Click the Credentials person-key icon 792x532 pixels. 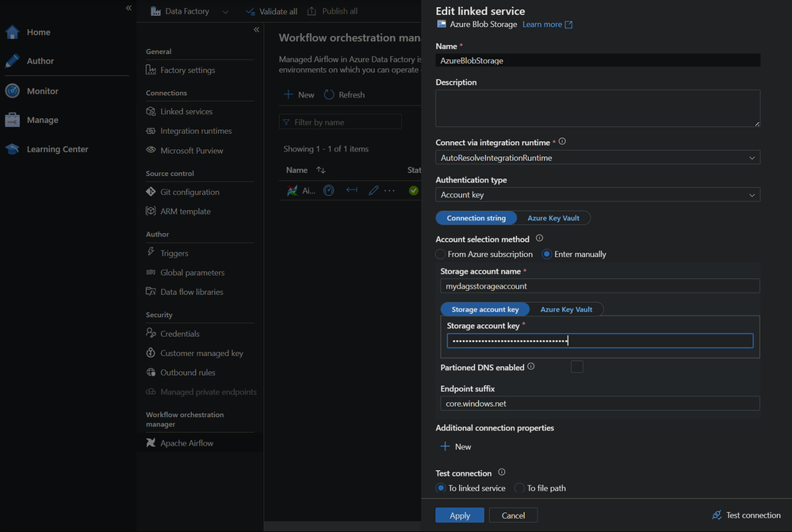pos(151,333)
